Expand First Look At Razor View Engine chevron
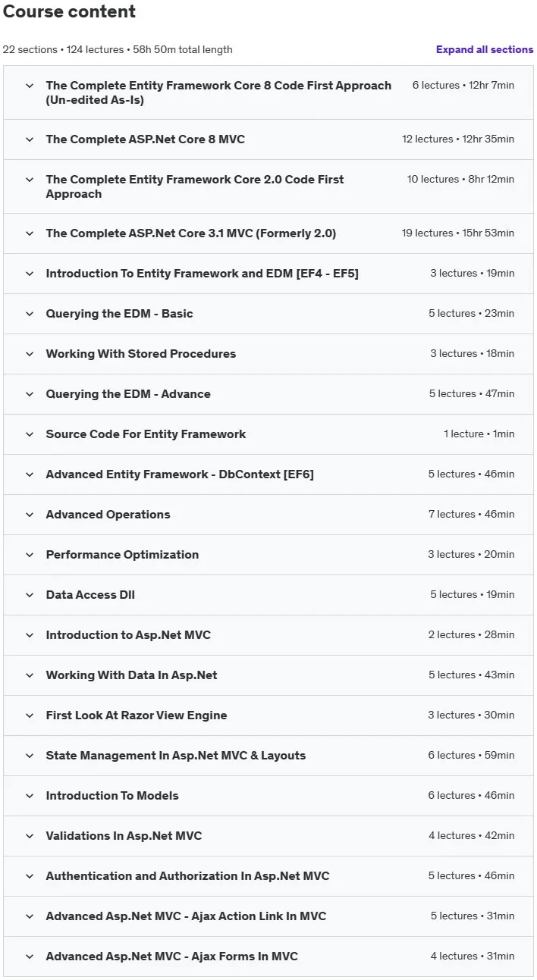 click(x=30, y=715)
